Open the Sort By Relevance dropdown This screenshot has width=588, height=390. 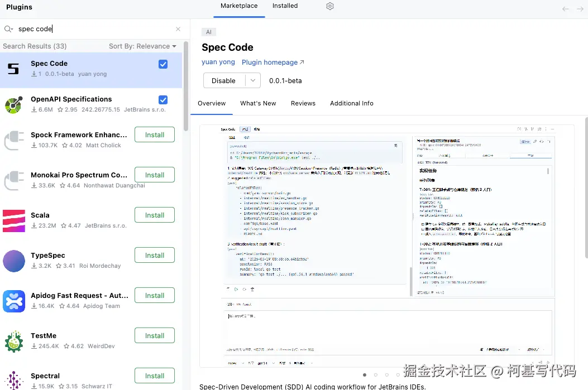[x=142, y=46]
